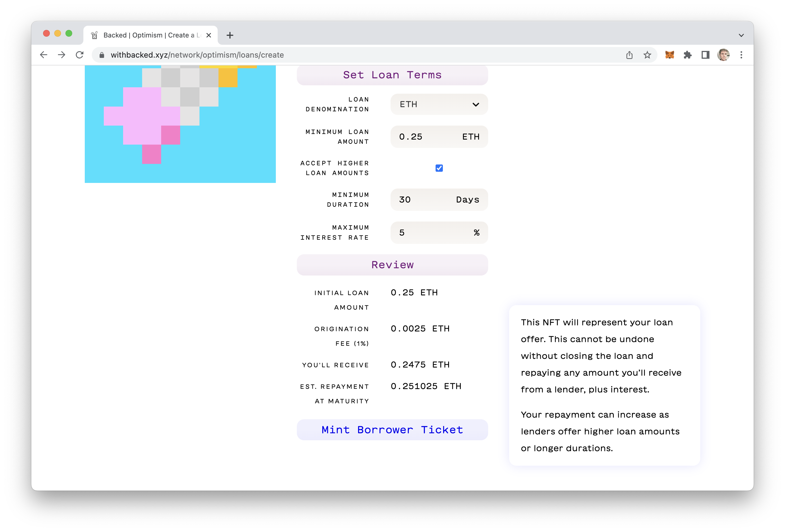Open a new tab with the plus button
This screenshot has height=532, width=785.
click(x=230, y=35)
